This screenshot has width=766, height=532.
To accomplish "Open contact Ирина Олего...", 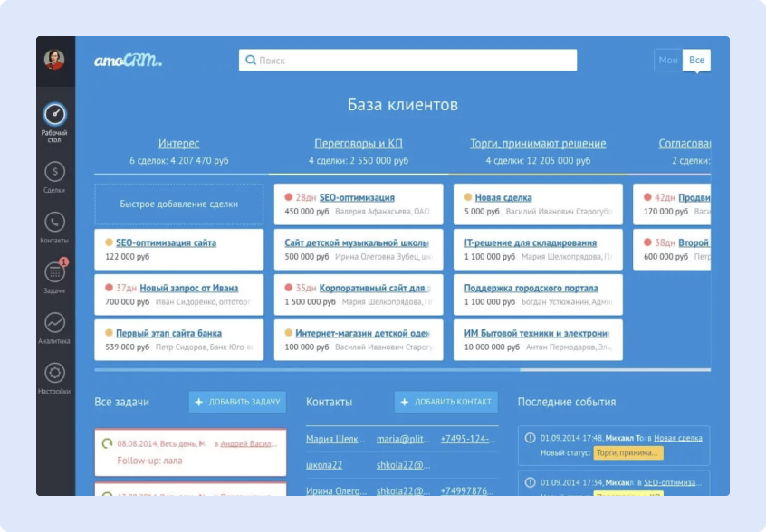I will click(x=336, y=490).
